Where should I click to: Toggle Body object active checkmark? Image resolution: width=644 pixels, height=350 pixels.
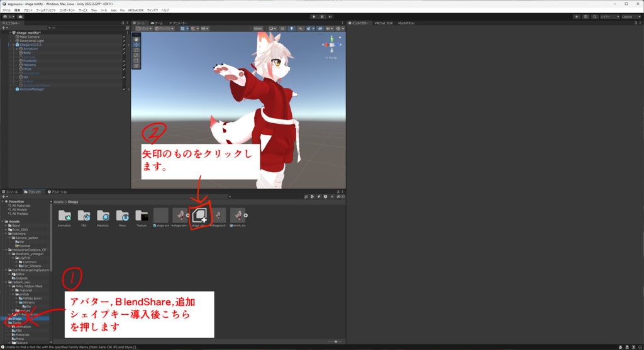pyautogui.click(x=124, y=53)
